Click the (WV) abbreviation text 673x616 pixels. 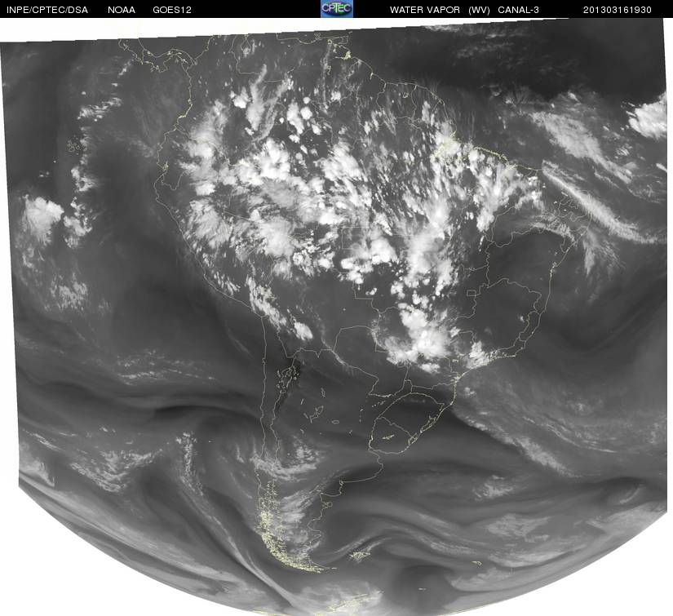click(479, 10)
